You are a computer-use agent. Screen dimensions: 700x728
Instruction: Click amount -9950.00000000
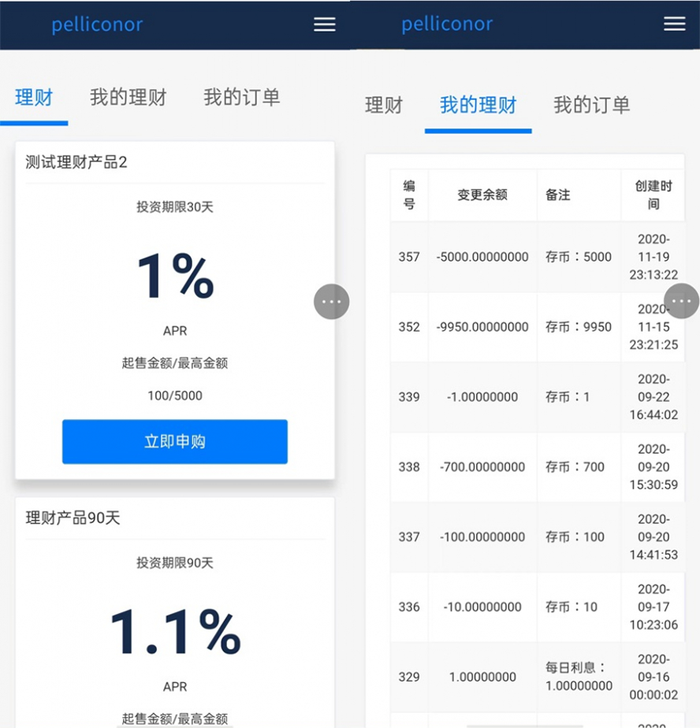482,327
